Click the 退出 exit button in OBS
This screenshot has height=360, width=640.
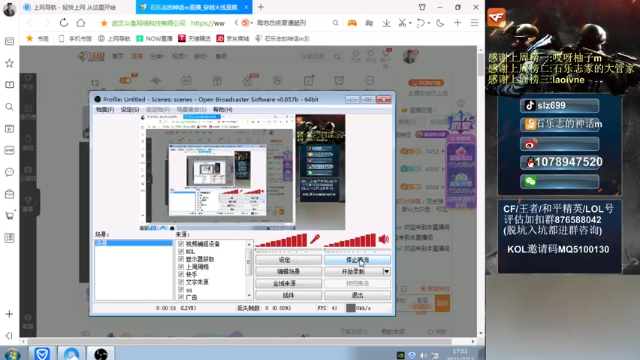(357, 295)
